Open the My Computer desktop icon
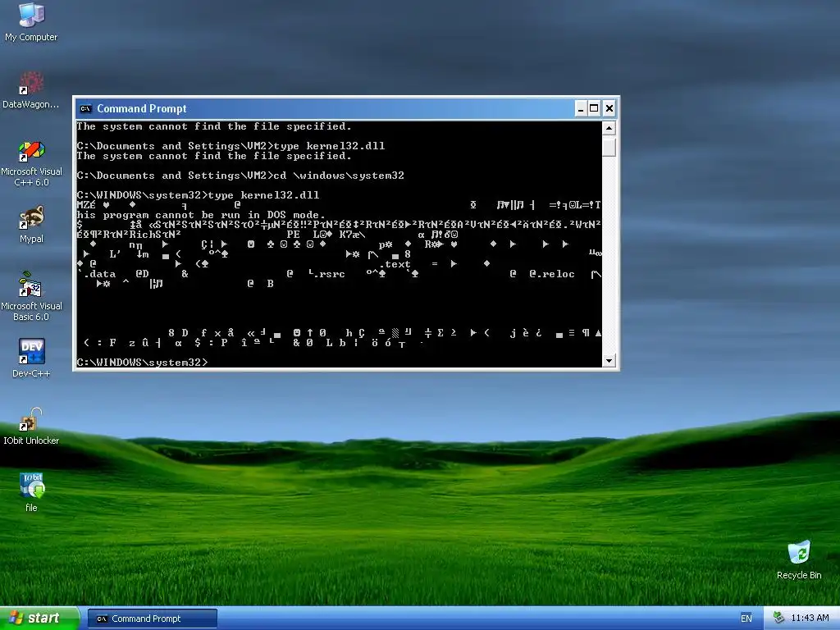 pyautogui.click(x=31, y=22)
